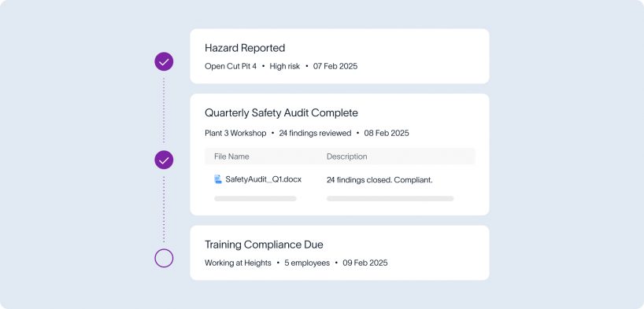Open the Hazard Reported card title

(x=245, y=48)
